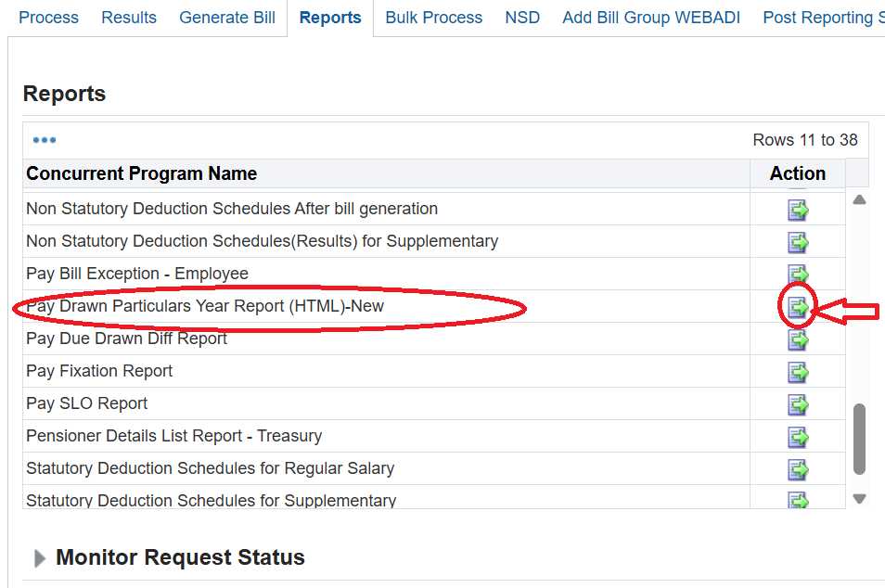Click the reports table scrollbar thumb
This screenshot has height=588, width=885.
[x=859, y=439]
